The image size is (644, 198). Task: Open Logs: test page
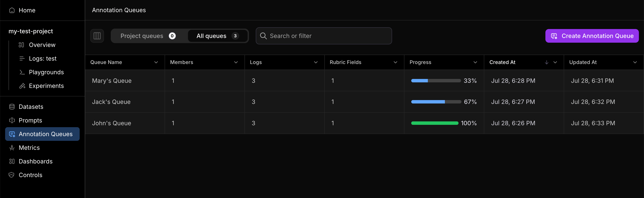(43, 59)
